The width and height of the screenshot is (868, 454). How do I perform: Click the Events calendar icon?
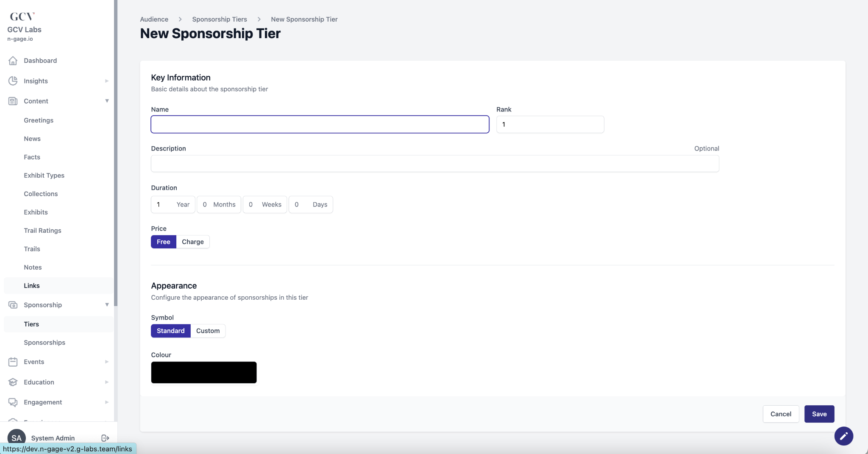pos(13,362)
